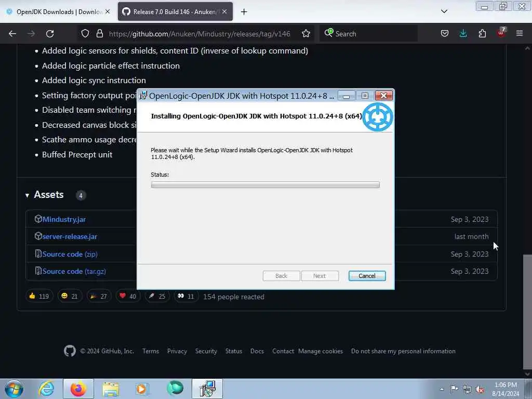
Task: Add the eyes reaction with 11
Action: coord(186,296)
